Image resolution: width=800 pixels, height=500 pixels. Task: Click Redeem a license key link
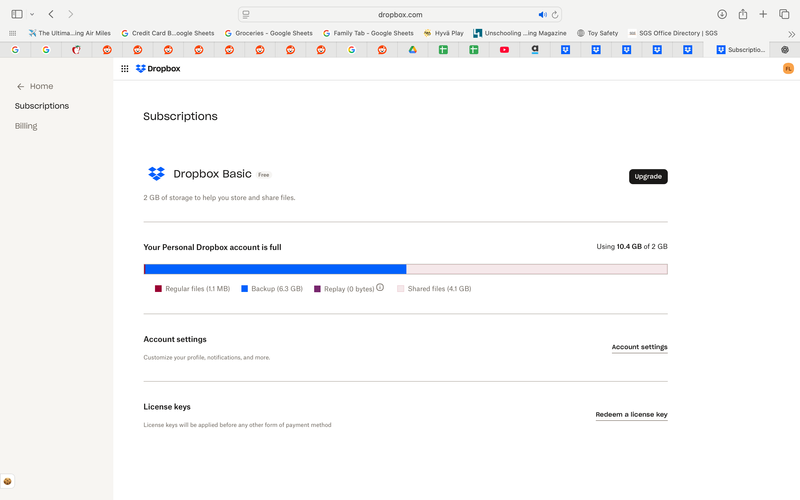click(x=631, y=414)
